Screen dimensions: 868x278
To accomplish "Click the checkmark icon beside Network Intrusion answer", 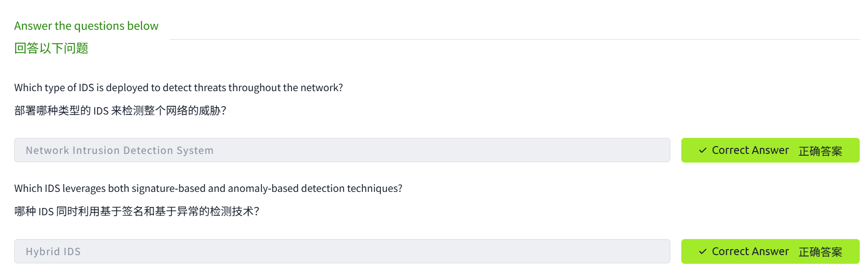I will tap(702, 151).
